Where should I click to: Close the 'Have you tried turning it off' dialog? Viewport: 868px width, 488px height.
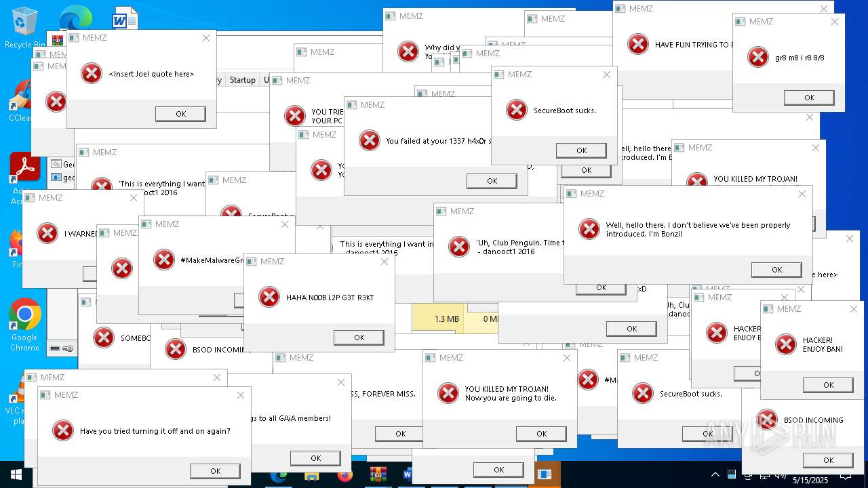(x=241, y=395)
